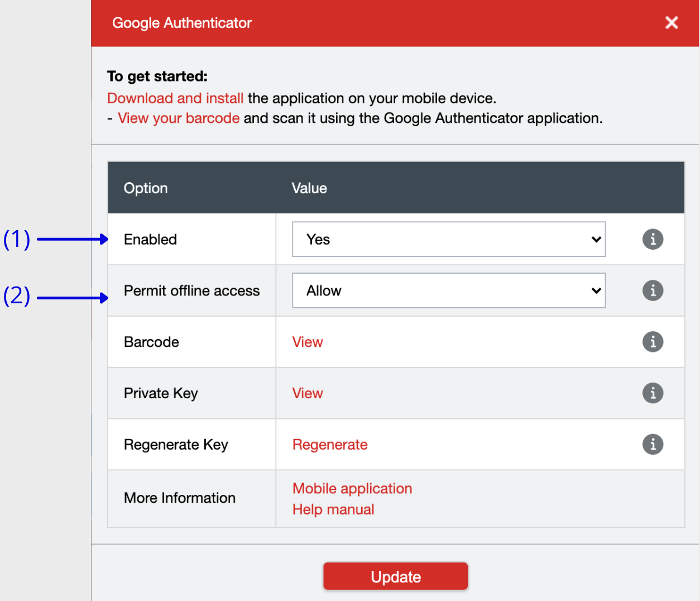This screenshot has width=700, height=601.
Task: Click the Private Key option label
Action: pyautogui.click(x=161, y=393)
